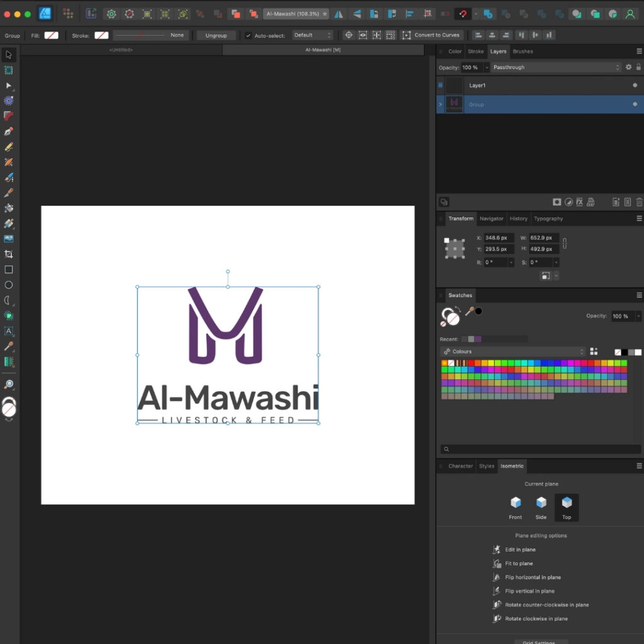Select the Crop tool in the toolbar
The image size is (644, 644).
pyautogui.click(x=9, y=254)
